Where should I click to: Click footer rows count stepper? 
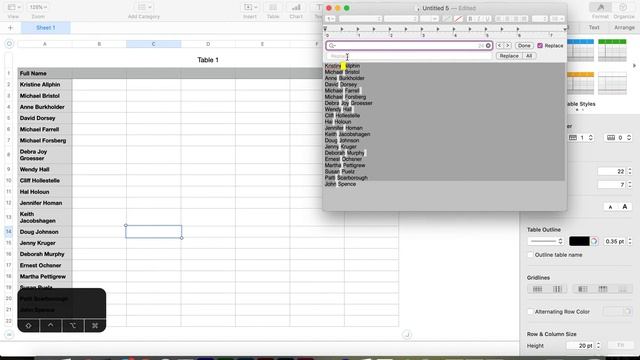point(629,138)
